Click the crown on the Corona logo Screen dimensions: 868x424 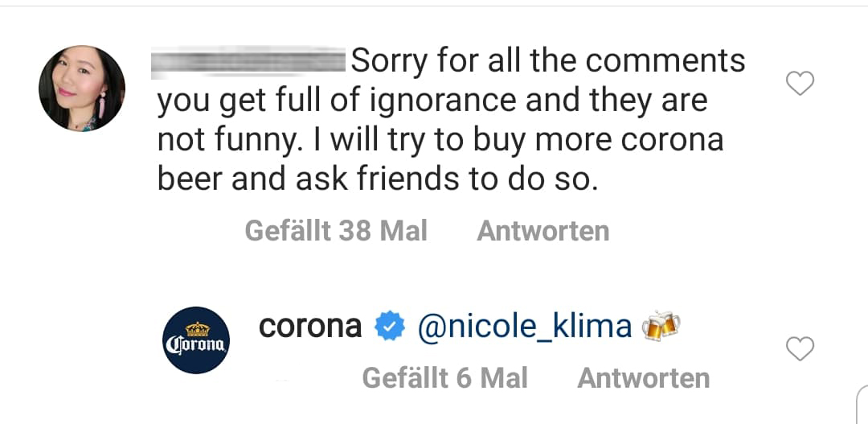[198, 328]
